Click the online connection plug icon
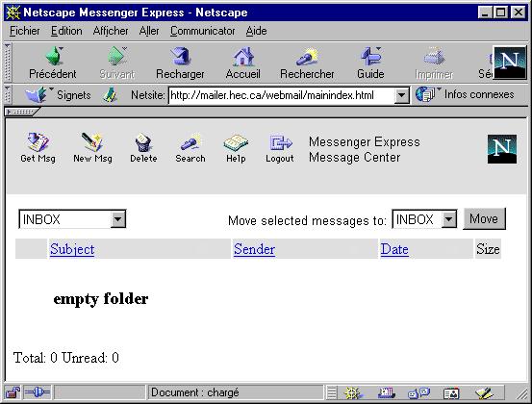This screenshot has width=532, height=404. [x=38, y=392]
